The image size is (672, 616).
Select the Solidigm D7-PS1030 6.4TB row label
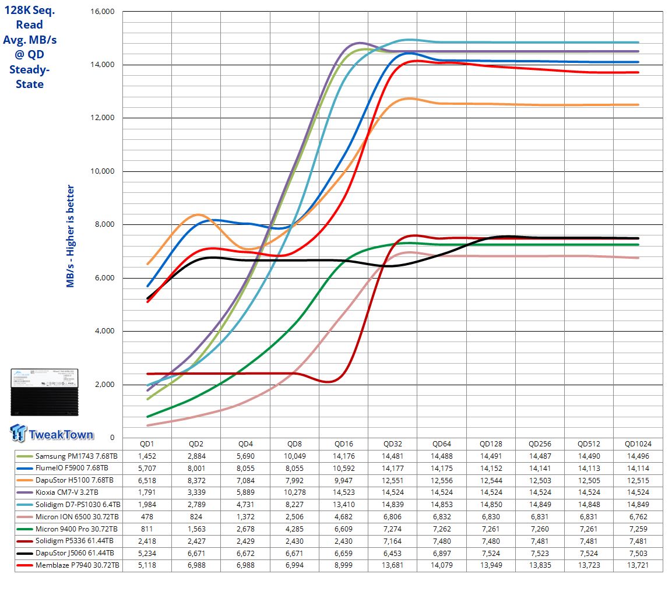tap(78, 505)
